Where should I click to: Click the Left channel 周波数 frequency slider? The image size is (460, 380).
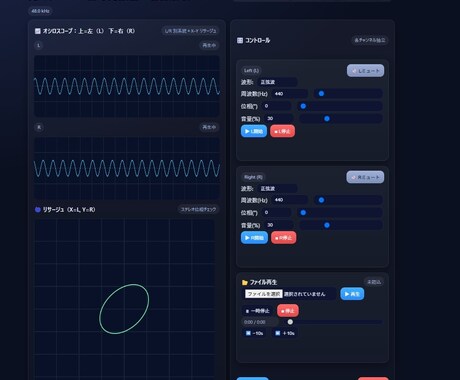click(x=348, y=94)
